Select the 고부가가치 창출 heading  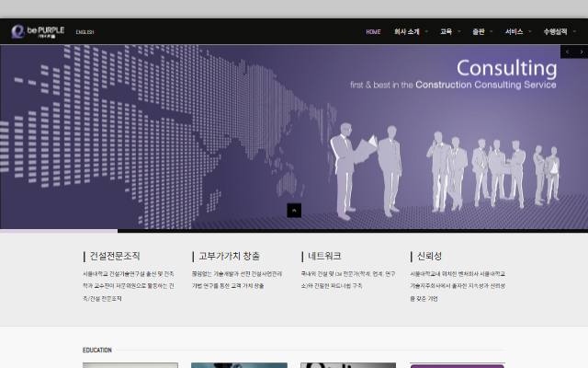(x=229, y=256)
